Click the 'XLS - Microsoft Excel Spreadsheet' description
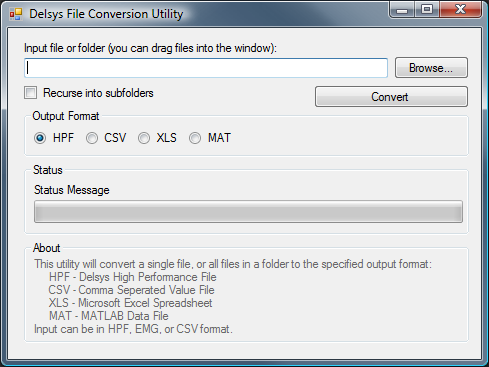489x367 pixels. point(130,303)
